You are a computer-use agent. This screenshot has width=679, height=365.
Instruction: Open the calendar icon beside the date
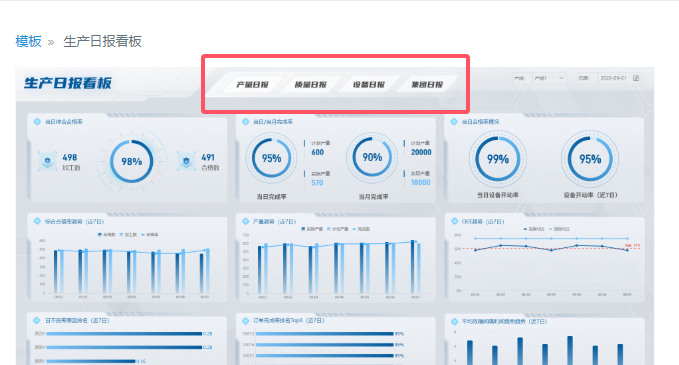(636, 78)
